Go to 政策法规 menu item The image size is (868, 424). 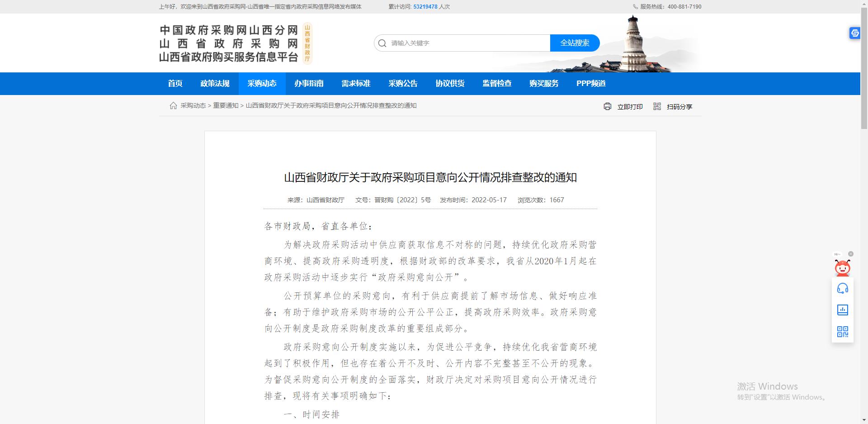[215, 84]
